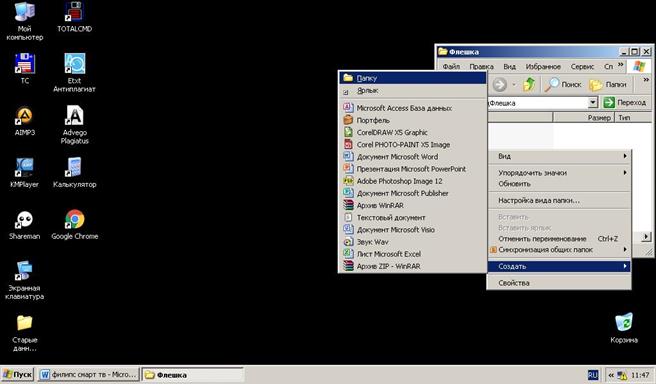Screen dimensions: 656x384
Task: Click Обновить in the context menu
Action: [x=559, y=184]
